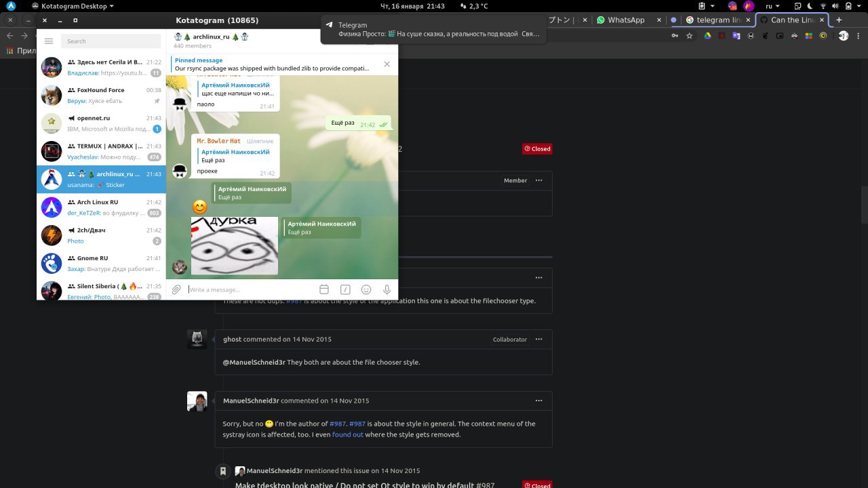Click the outgoing Ещё раз message bubble
The height and width of the screenshot is (488, 868).
(359, 123)
